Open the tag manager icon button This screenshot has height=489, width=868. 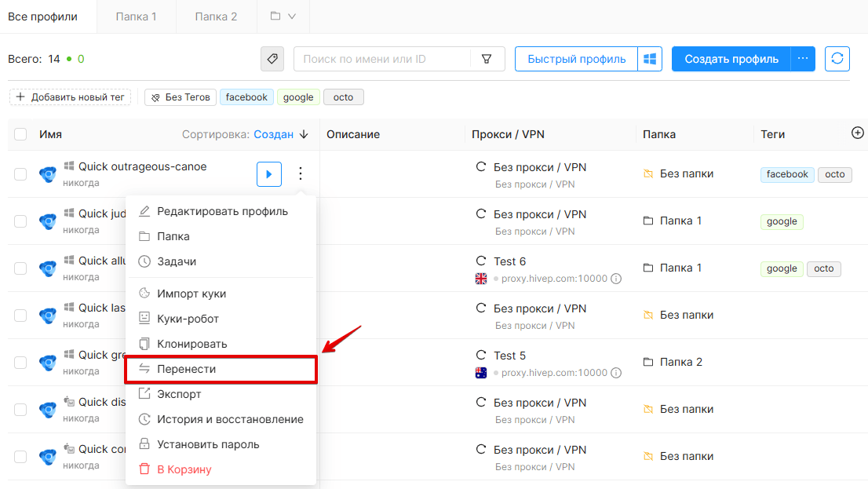[x=272, y=59]
